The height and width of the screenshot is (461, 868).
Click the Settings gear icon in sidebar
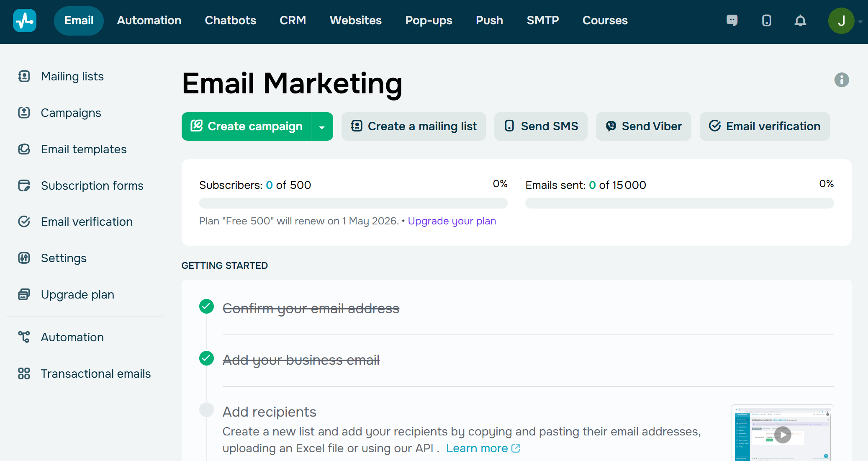[x=24, y=258]
